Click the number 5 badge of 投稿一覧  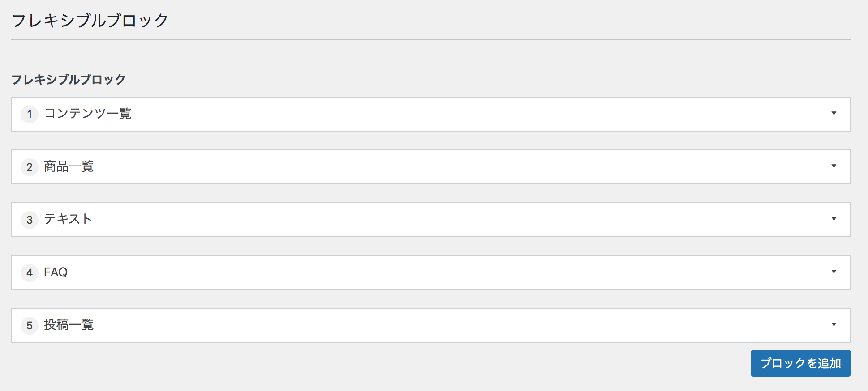coord(30,325)
